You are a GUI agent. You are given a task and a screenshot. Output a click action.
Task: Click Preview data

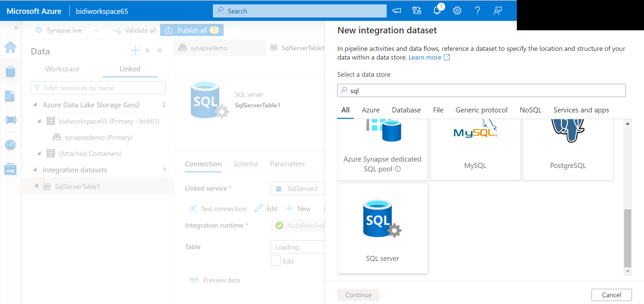(x=215, y=280)
